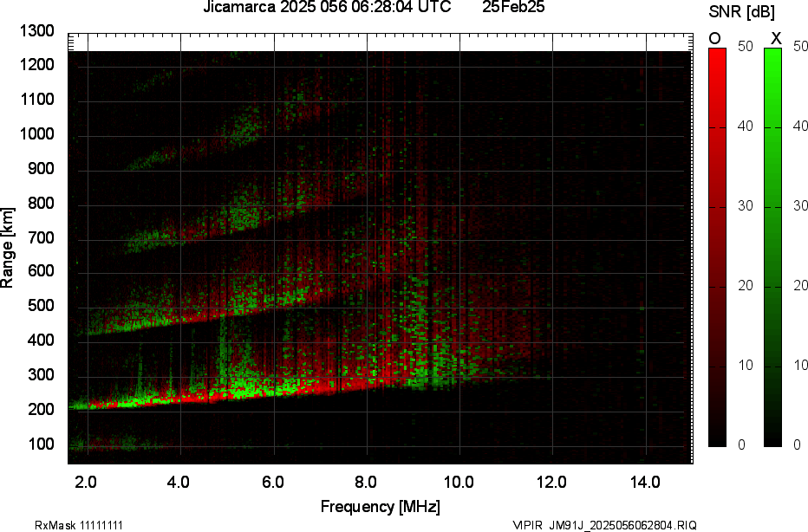Select the plot title 'Jicamarca 2025 056 06:28:04 UTC'

(327, 7)
